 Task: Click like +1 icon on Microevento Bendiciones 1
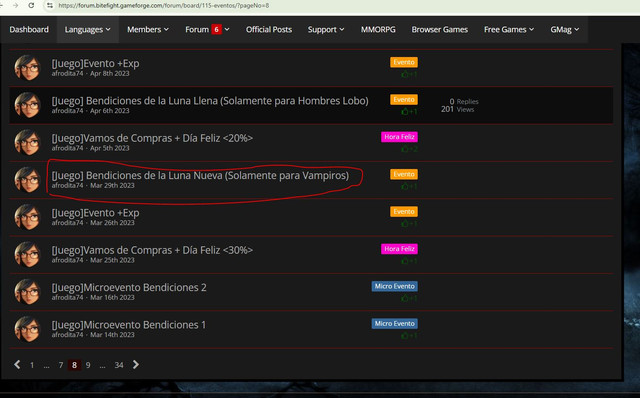pyautogui.click(x=409, y=336)
